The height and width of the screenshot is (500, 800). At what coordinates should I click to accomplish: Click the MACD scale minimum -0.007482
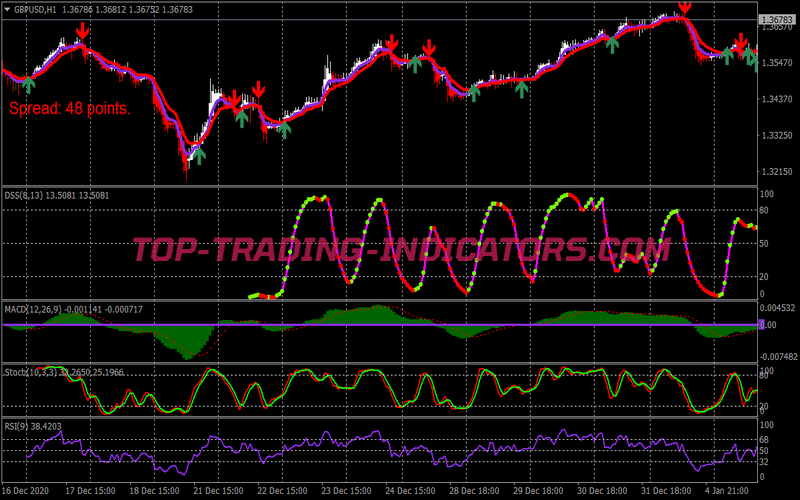[779, 357]
